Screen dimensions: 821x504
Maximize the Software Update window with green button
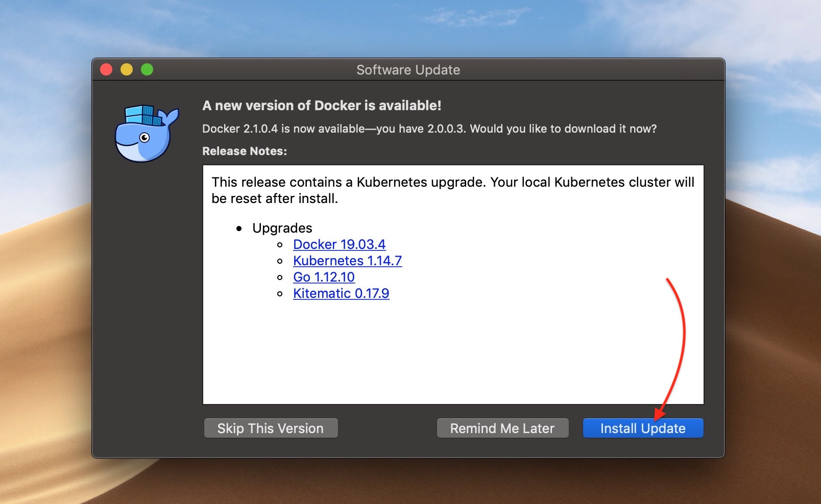pyautogui.click(x=147, y=69)
